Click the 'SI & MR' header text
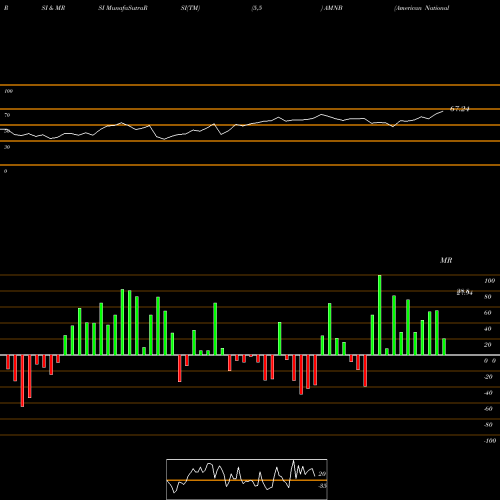 (x=53, y=8)
